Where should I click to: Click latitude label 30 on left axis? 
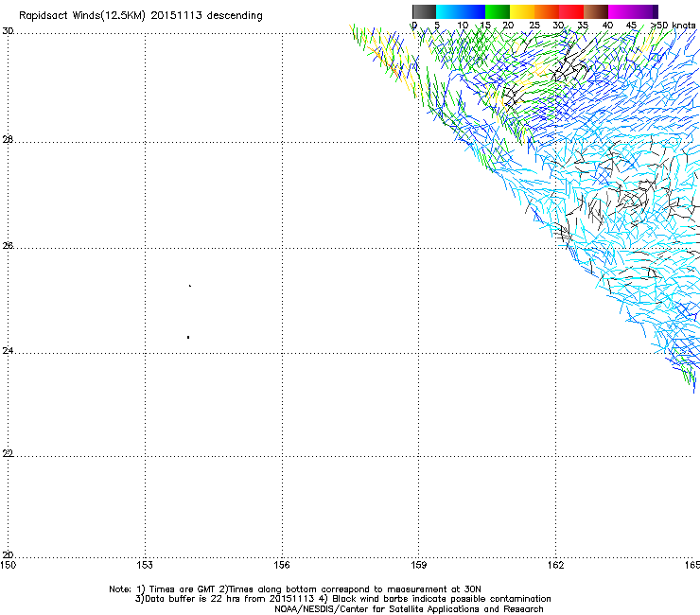[x=8, y=31]
